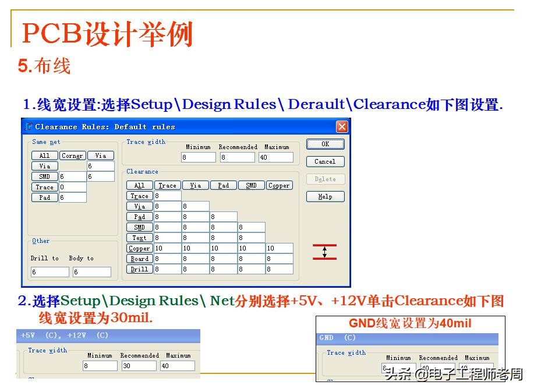Click the red clearance spacing diagram icon
The height and width of the screenshot is (392, 534).
pyautogui.click(x=324, y=252)
